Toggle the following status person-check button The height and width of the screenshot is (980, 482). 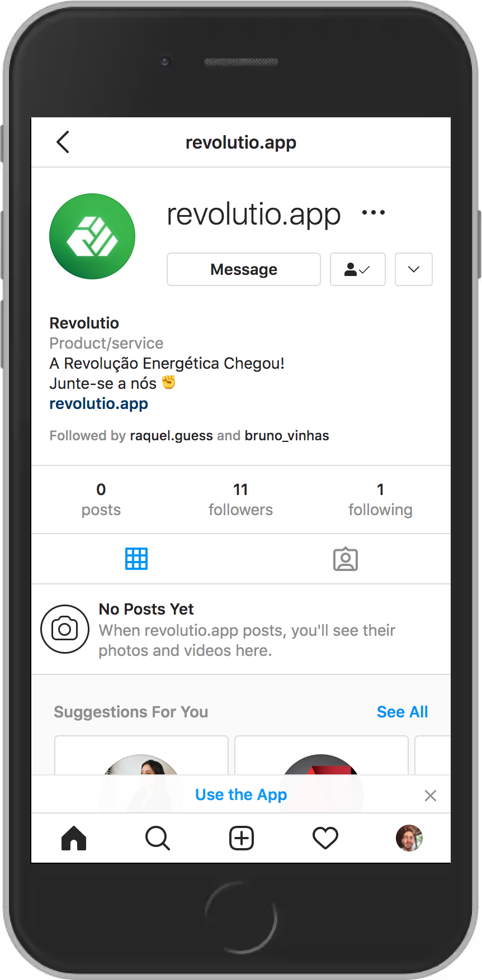point(358,269)
